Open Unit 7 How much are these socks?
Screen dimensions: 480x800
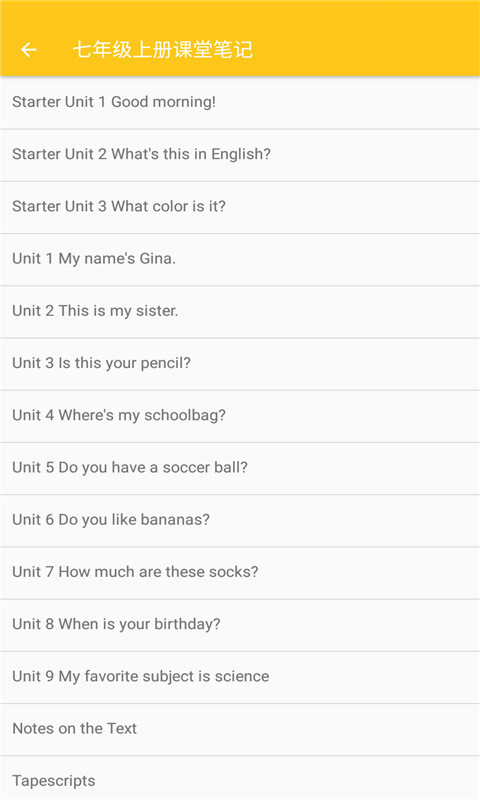240,573
